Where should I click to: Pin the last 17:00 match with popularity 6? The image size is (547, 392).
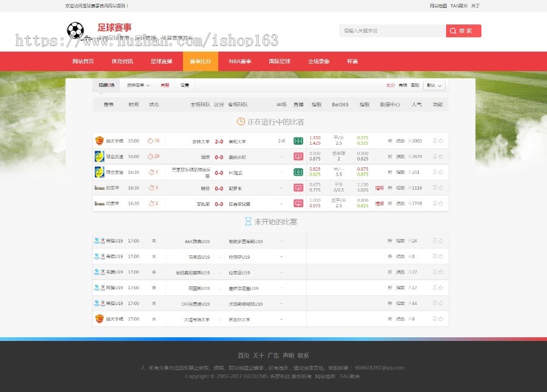coord(435,318)
